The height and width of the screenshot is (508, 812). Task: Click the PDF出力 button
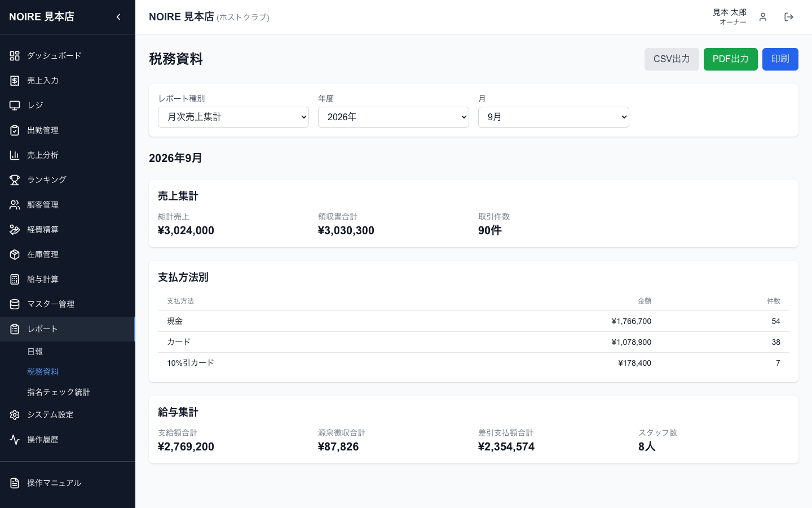coord(731,59)
